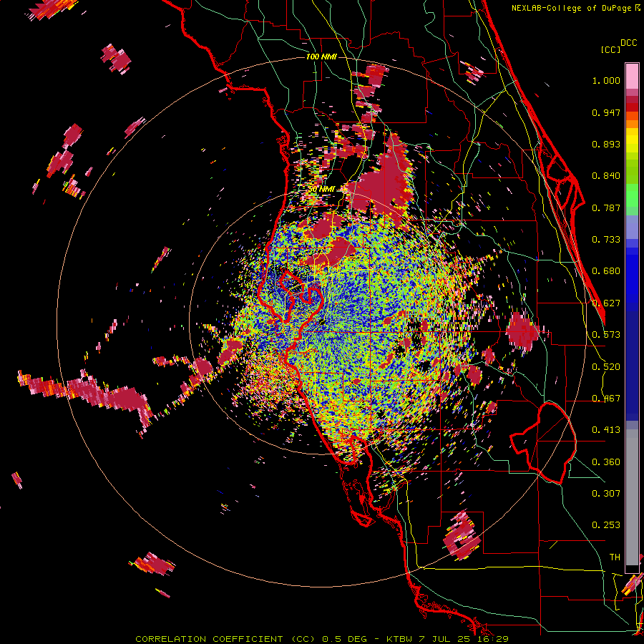Image resolution: width=644 pixels, height=644 pixels.
Task: Click the 0.947 scale label
Action: 606,112
